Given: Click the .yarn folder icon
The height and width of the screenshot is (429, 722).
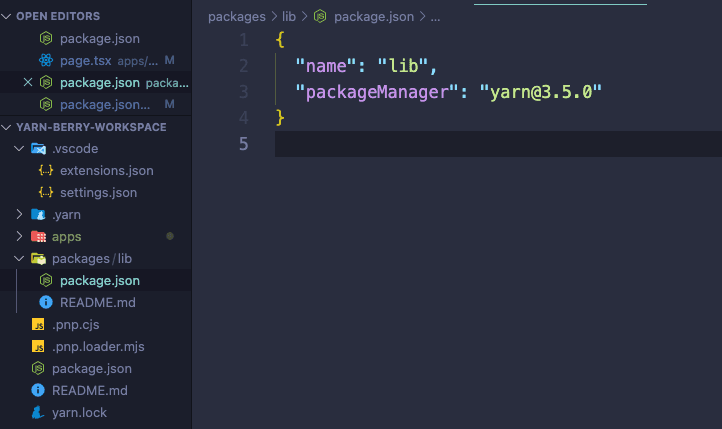Looking at the screenshot, I should coord(38,214).
